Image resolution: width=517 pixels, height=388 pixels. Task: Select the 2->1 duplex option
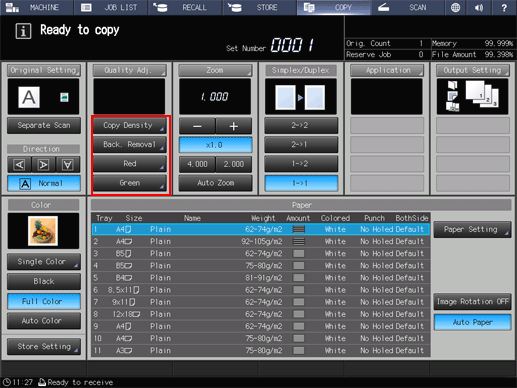(301, 145)
